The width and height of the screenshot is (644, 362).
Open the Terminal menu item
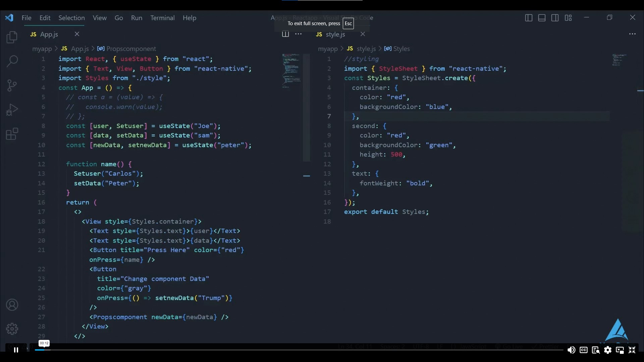pos(162,18)
